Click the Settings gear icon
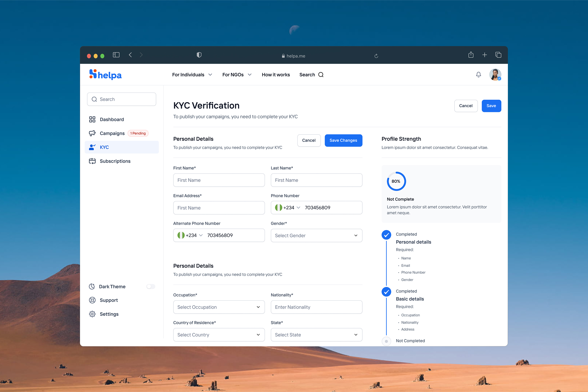This screenshot has height=392, width=588. 92,314
